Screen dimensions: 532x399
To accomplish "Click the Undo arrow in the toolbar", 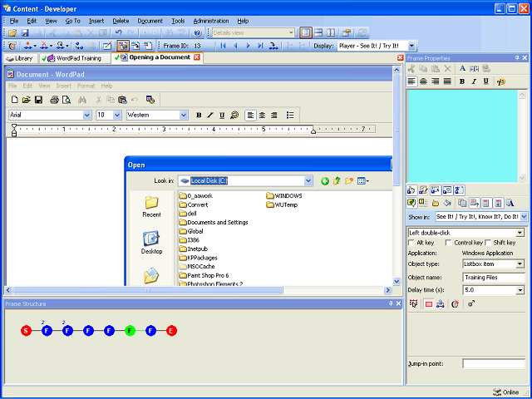I will click(118, 33).
